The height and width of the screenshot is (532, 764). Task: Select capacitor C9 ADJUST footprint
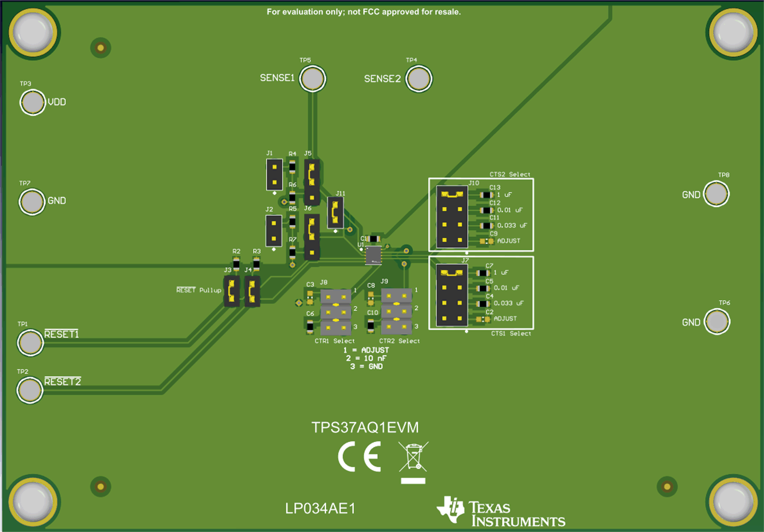(x=487, y=241)
